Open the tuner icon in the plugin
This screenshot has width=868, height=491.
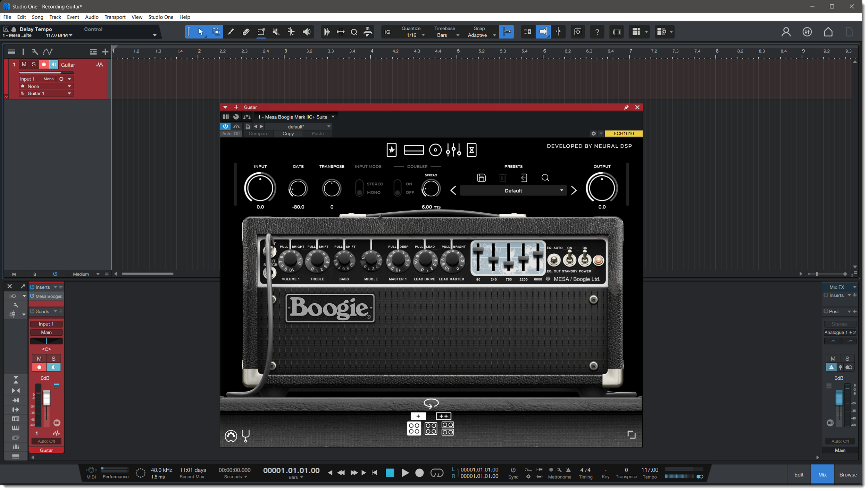[245, 435]
